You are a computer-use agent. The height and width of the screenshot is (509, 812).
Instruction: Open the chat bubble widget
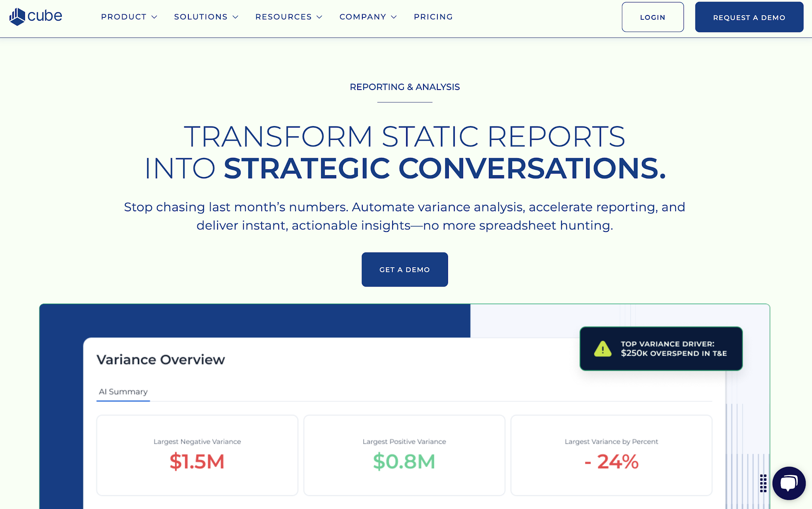tap(789, 483)
